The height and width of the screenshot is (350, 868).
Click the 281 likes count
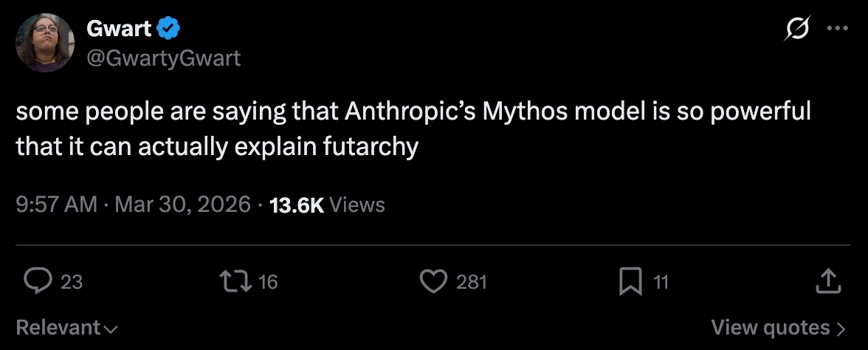(472, 281)
